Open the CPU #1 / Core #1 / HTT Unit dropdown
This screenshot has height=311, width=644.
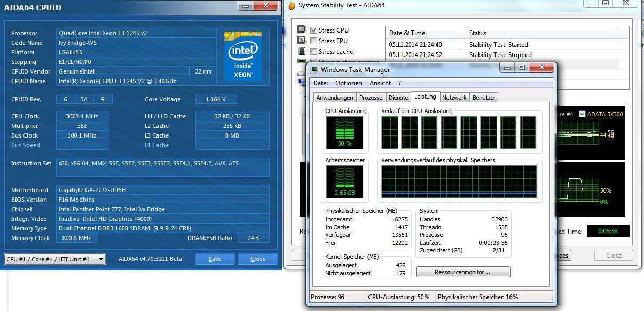pos(55,259)
